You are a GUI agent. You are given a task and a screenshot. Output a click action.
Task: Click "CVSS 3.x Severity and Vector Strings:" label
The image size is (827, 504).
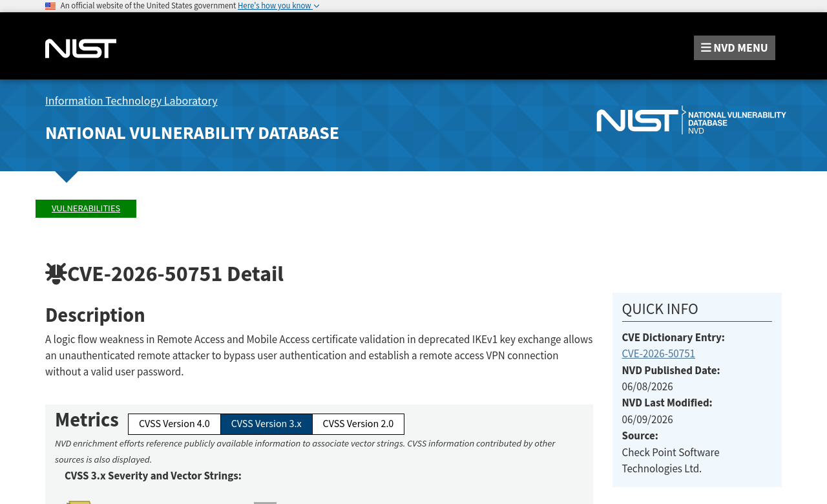pos(153,476)
